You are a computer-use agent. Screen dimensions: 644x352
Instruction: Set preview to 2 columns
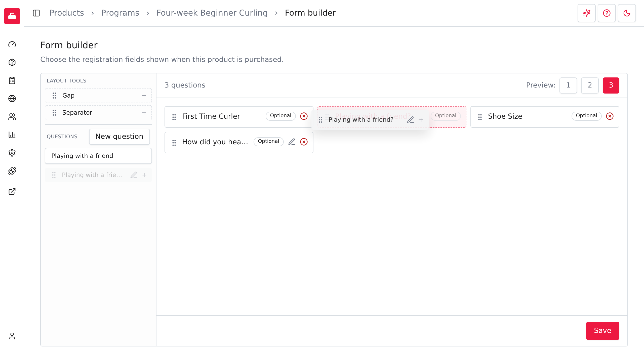click(590, 85)
